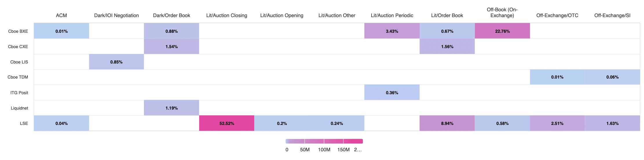Click the Dark/IOI Negotiation column header
This screenshot has height=160, width=644.
click(x=116, y=15)
